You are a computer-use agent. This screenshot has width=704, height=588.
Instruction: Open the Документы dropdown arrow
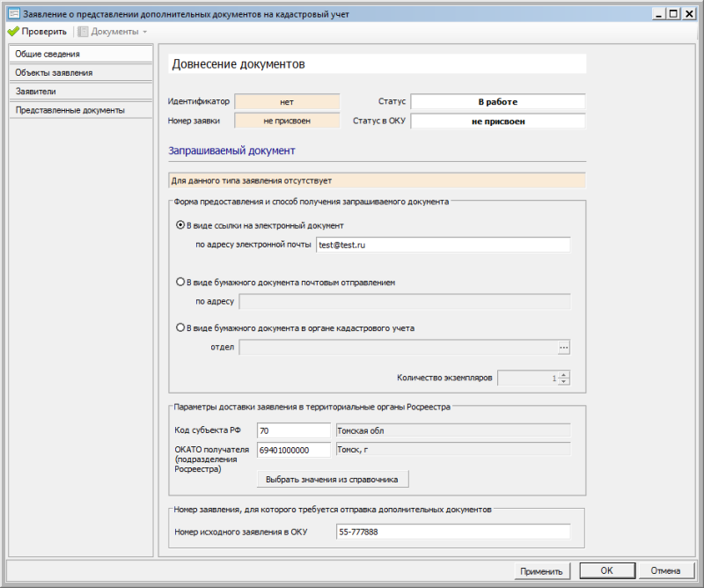(x=144, y=32)
